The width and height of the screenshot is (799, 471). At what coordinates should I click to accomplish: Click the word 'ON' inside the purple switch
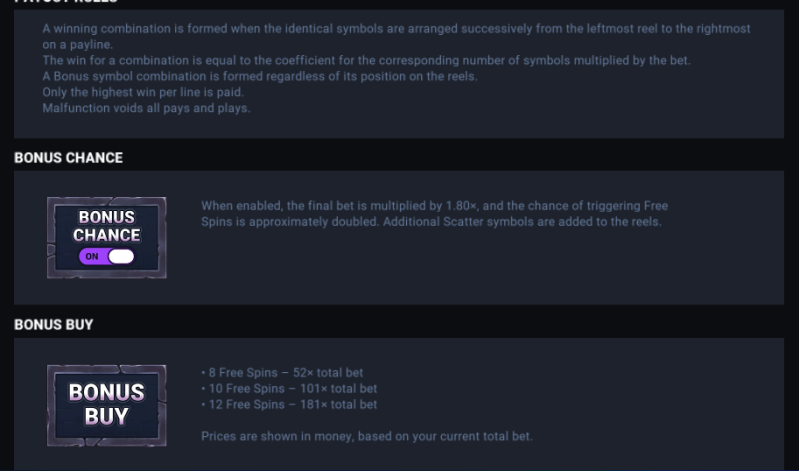(92, 257)
